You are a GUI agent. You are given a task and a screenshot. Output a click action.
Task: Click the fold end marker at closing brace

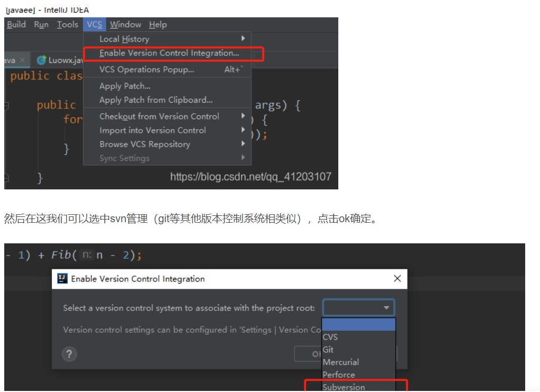(x=6, y=178)
